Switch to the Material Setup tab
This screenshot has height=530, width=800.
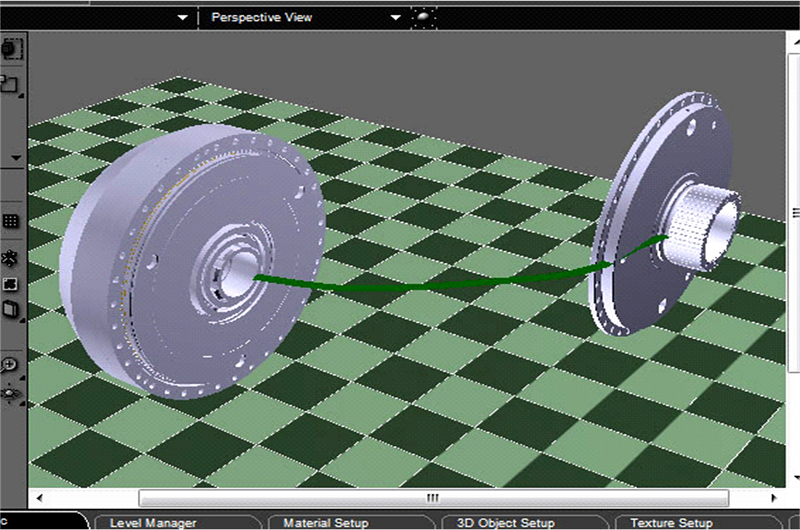coord(326,522)
